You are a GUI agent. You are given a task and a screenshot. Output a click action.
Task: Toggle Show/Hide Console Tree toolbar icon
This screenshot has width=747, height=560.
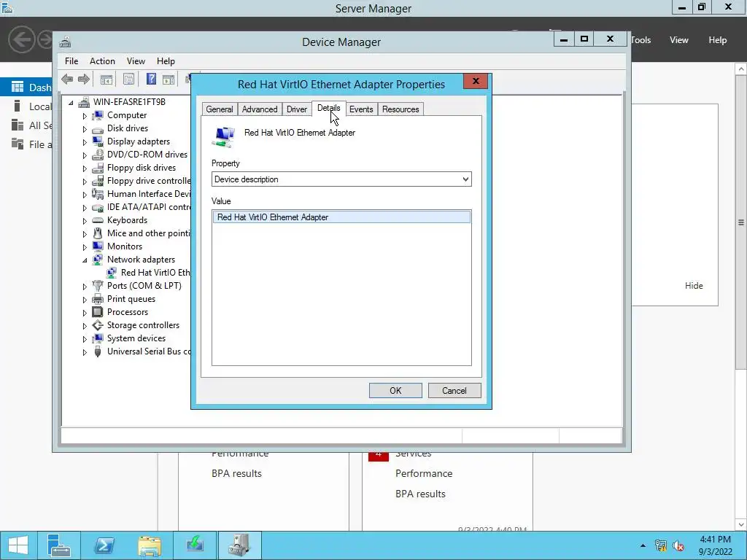click(107, 79)
